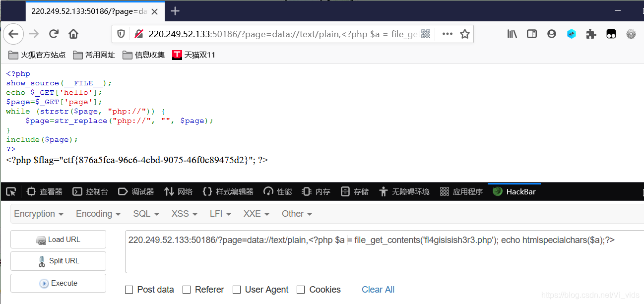Expand the Encoding dropdown
This screenshot has height=304, width=644.
pyautogui.click(x=98, y=214)
